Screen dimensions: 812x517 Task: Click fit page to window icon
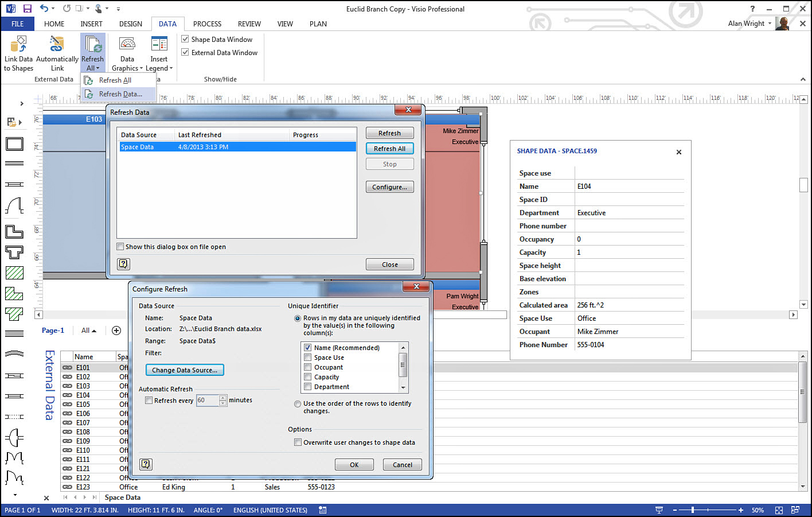tap(779, 510)
